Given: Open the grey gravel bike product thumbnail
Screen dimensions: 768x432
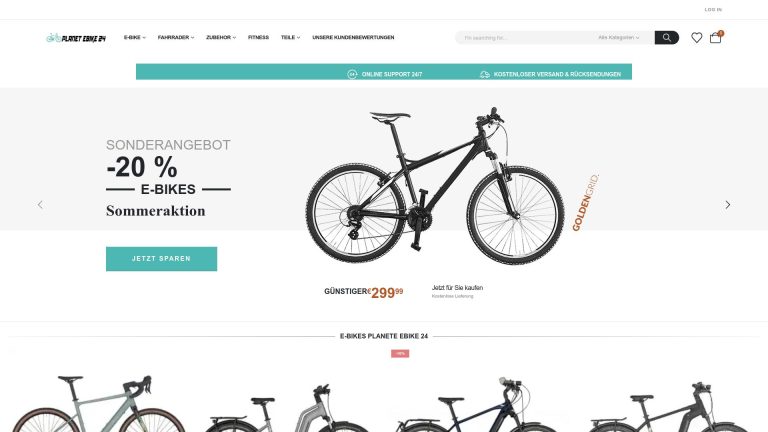Looking at the screenshot, I should 98,404.
